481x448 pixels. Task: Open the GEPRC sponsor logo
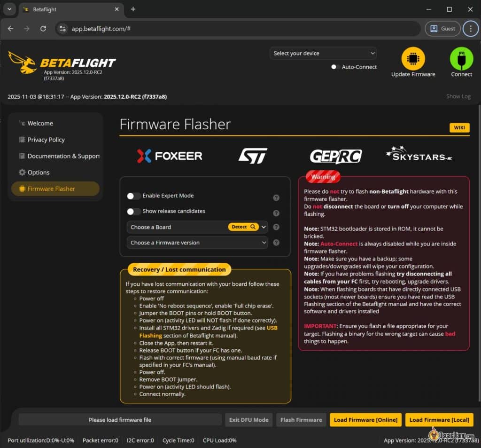pos(336,156)
